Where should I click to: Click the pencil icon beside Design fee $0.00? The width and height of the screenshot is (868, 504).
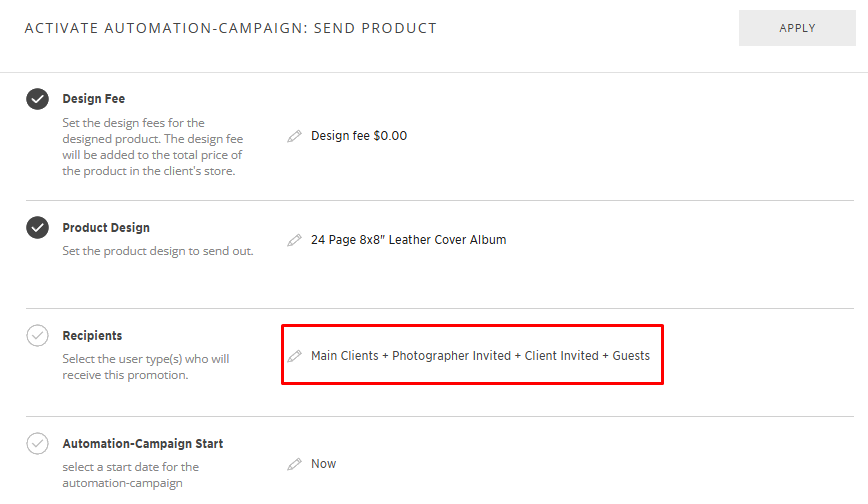pos(294,136)
